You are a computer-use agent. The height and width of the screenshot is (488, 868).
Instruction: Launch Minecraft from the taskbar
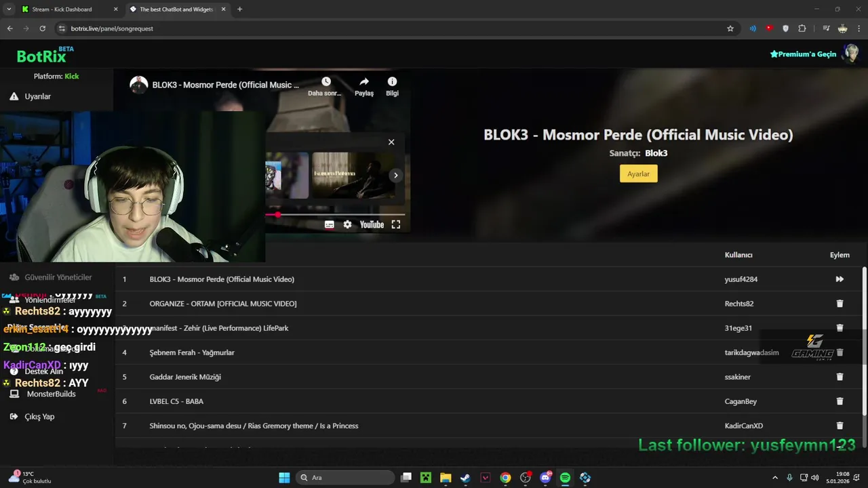426,478
